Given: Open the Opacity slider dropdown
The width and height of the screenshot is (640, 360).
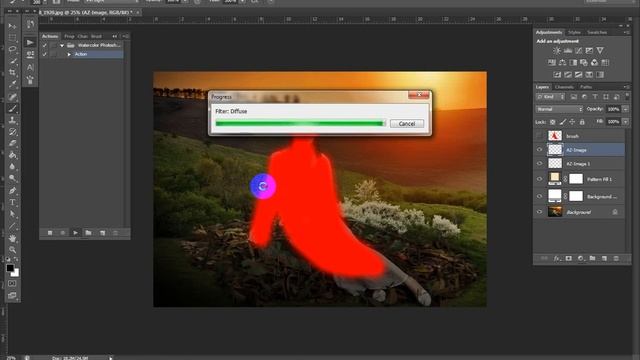Looking at the screenshot, I should pos(625,109).
